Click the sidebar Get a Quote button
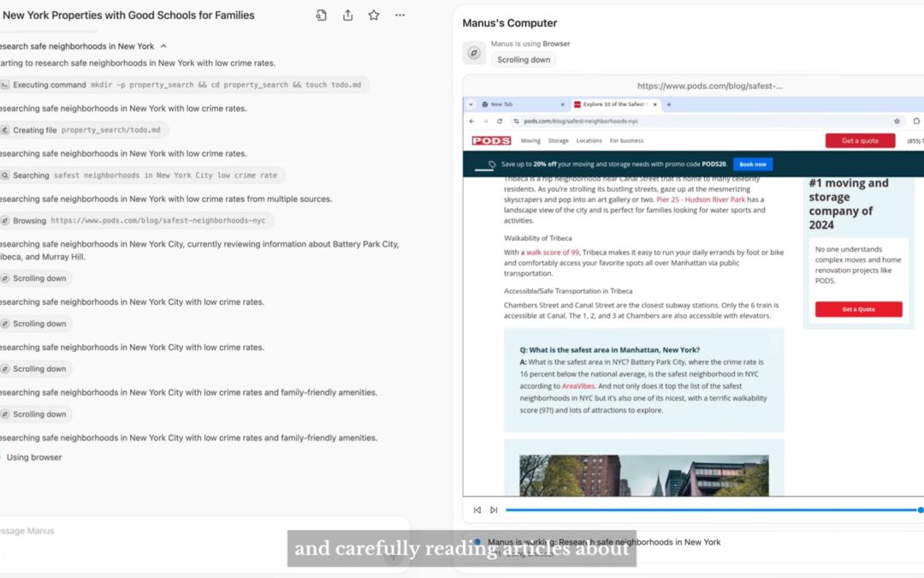Image resolution: width=924 pixels, height=578 pixels. point(859,309)
